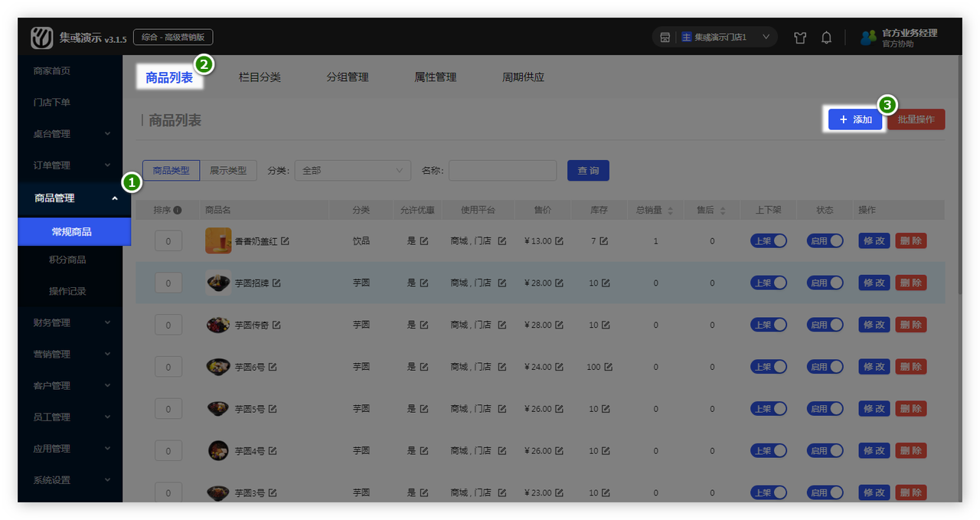Edit the ¥28.00 price of 芋圆招牌
This screenshot has width=980, height=520.
pyautogui.click(x=559, y=283)
